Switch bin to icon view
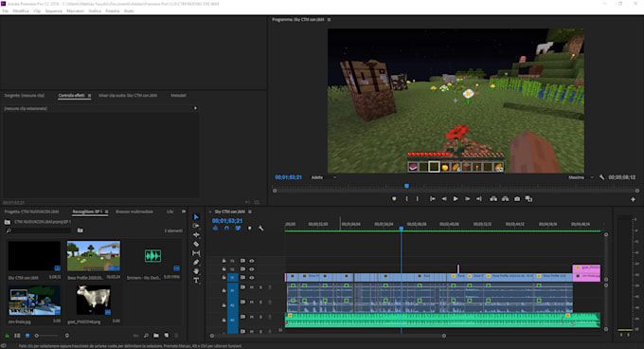The image size is (644, 349). pos(27,336)
